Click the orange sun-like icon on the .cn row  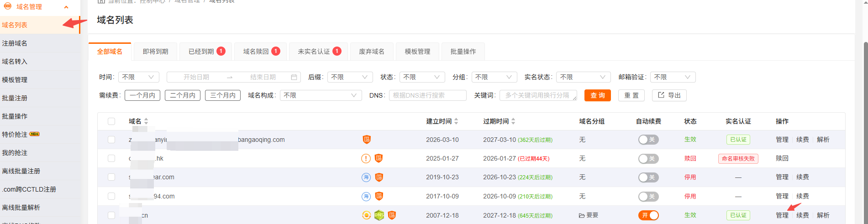[366, 215]
